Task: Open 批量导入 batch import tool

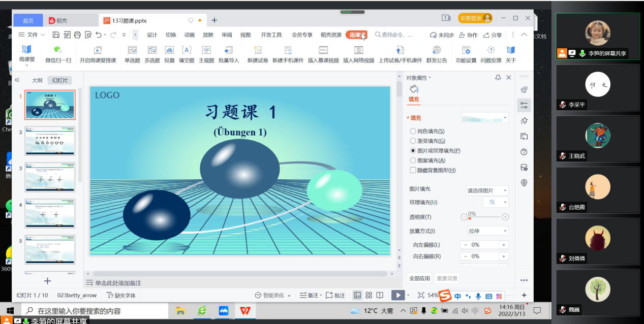Action: tap(228, 50)
